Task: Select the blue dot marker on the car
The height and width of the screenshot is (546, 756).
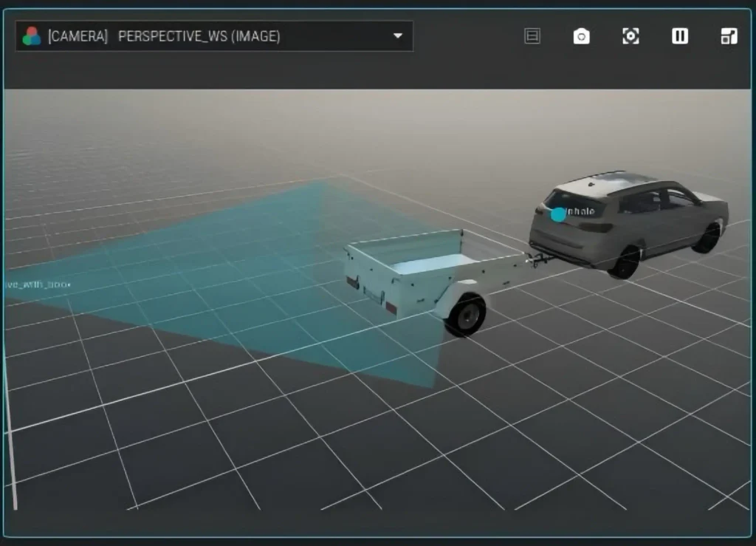Action: coord(558,215)
